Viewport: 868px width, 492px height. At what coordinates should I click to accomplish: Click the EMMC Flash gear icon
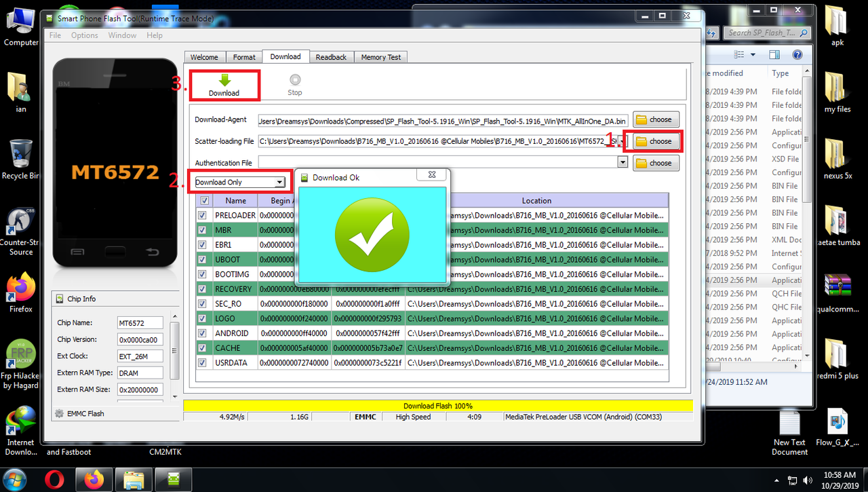[60, 413]
